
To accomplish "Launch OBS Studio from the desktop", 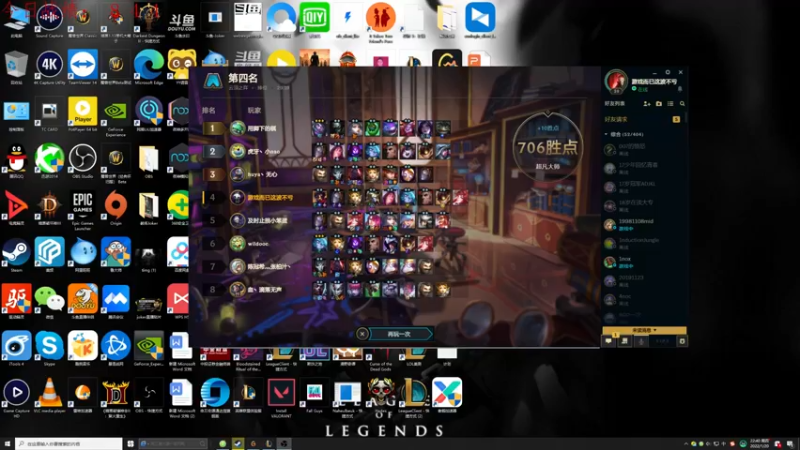I will 83,161.
